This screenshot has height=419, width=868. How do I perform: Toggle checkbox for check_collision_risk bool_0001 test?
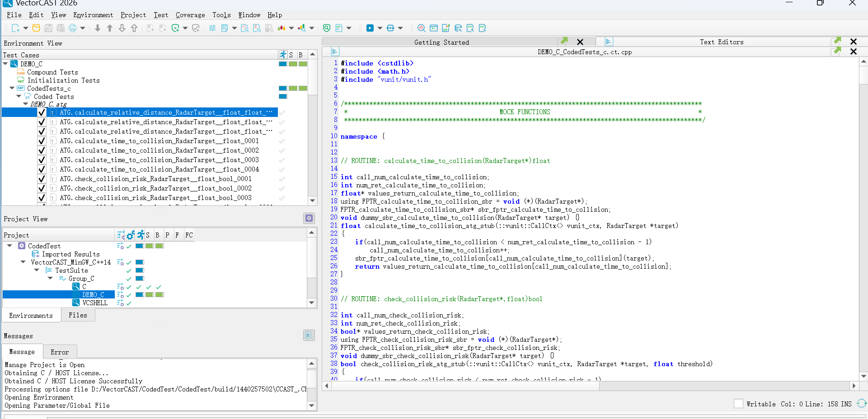(42, 179)
